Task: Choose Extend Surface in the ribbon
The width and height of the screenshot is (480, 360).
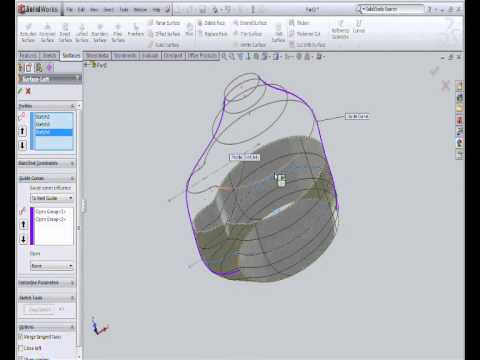Action: [x=250, y=23]
